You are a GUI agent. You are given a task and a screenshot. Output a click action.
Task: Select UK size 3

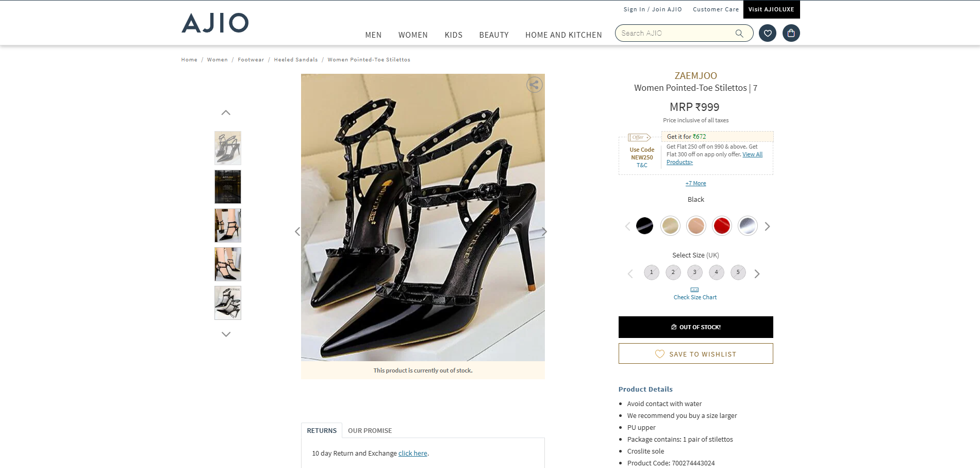[694, 272]
